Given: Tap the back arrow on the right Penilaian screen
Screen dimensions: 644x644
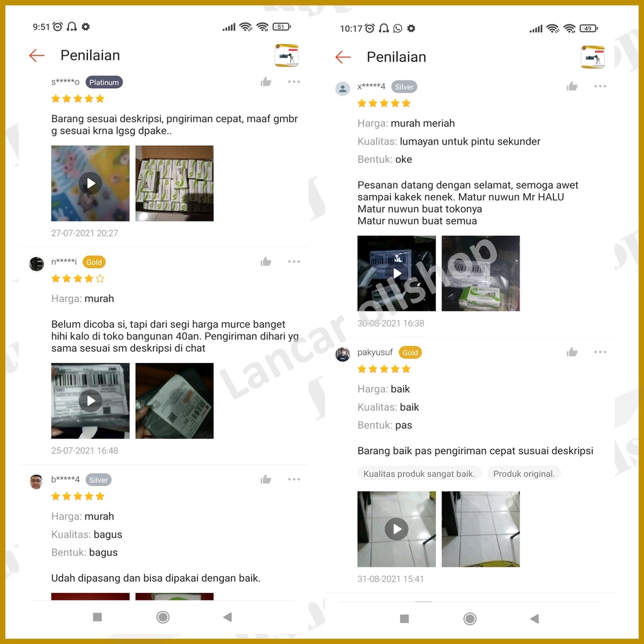Looking at the screenshot, I should (343, 57).
